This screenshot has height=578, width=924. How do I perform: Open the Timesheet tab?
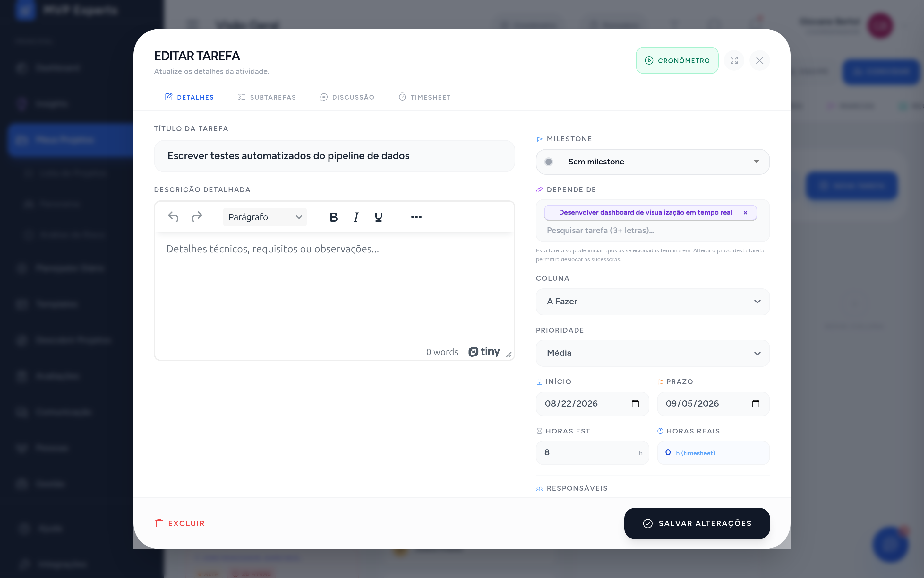pos(424,97)
